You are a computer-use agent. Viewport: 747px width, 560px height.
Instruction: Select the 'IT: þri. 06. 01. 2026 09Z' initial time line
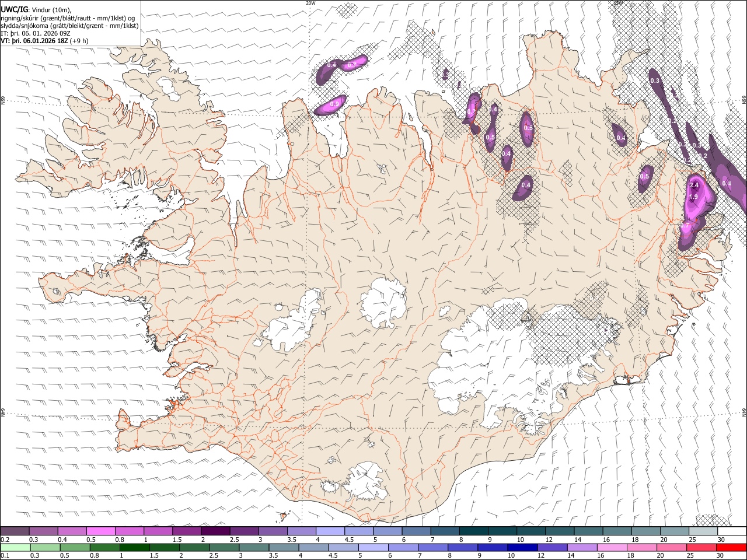(x=36, y=33)
